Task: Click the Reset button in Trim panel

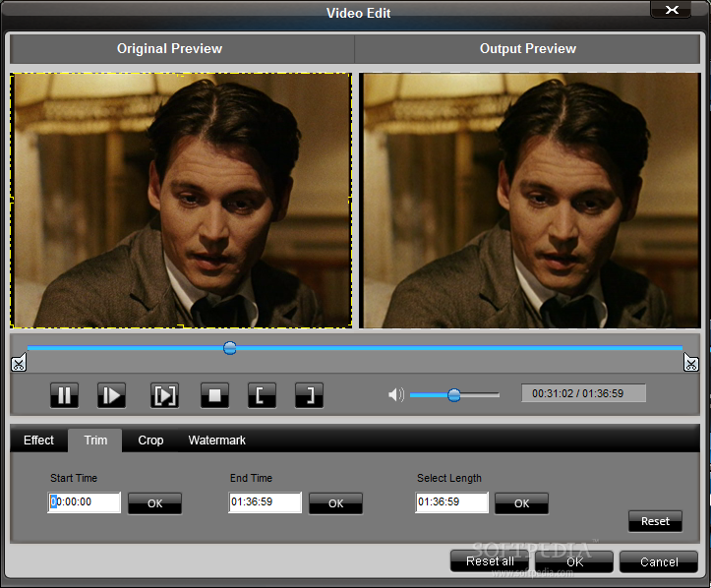Action: [655, 521]
